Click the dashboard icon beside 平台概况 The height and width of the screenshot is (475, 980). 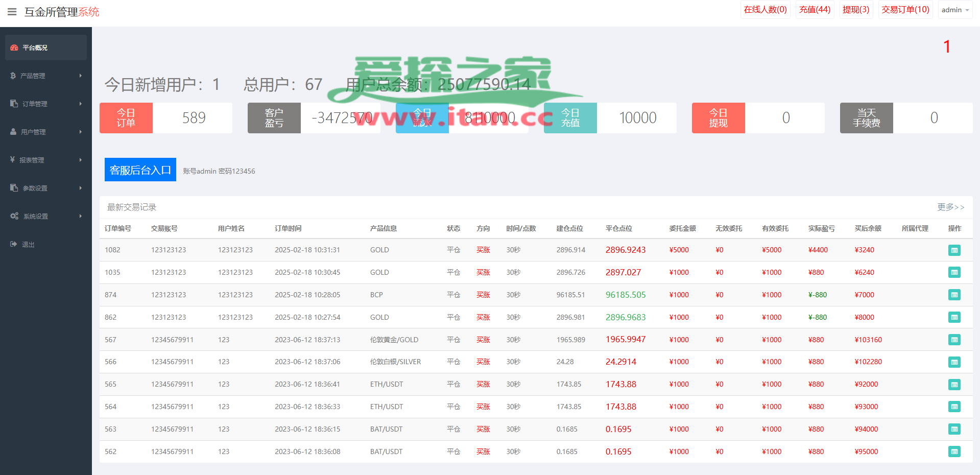click(14, 47)
